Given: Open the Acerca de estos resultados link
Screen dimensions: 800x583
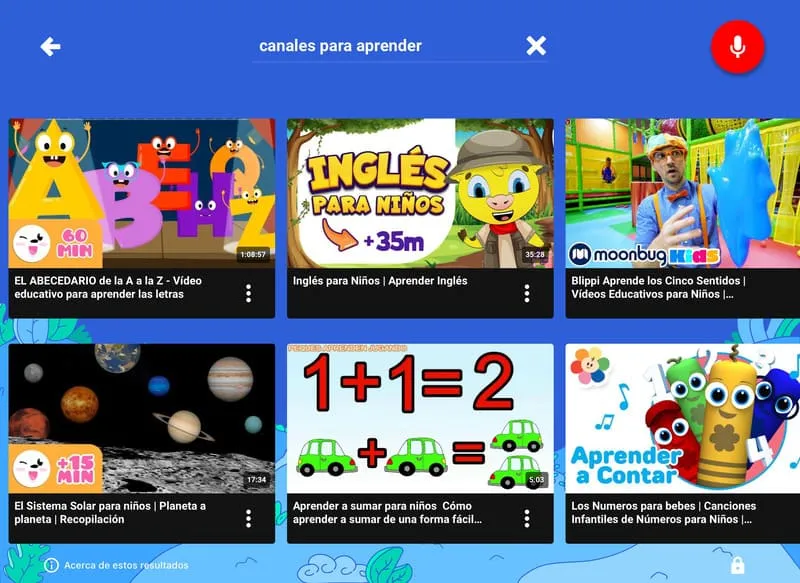Looking at the screenshot, I should tap(126, 565).
